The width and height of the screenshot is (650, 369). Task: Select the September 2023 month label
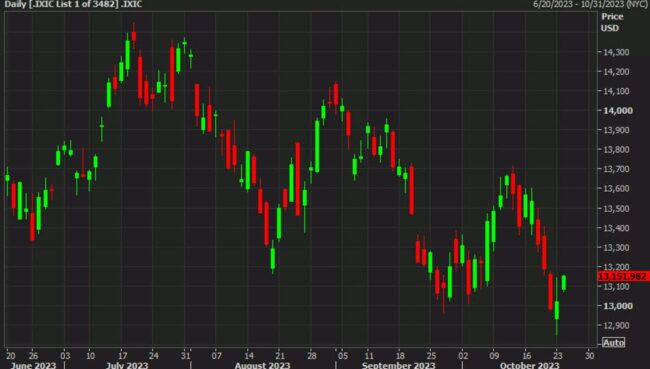pyautogui.click(x=398, y=365)
